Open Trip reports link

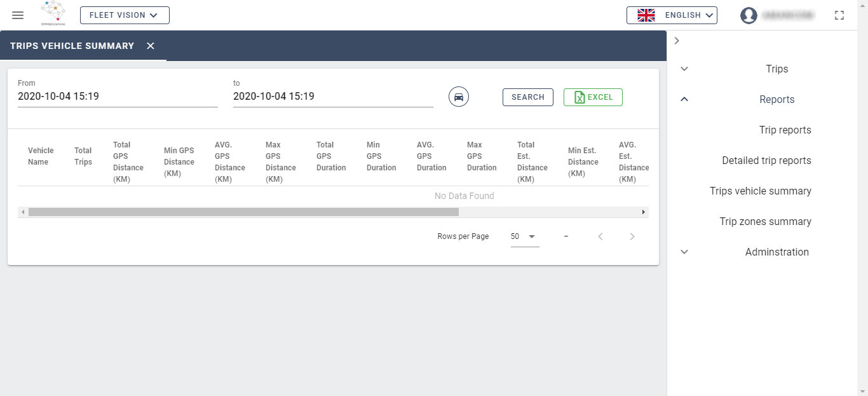[x=785, y=130]
